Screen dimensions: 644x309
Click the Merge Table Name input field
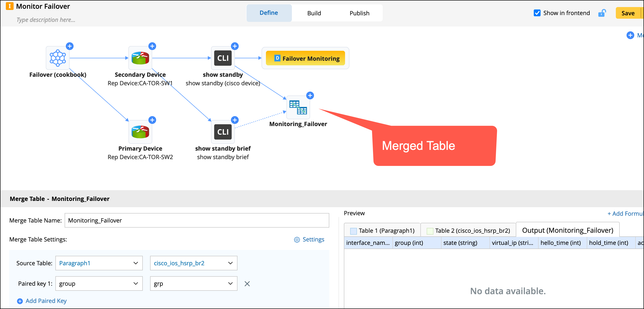[x=196, y=220]
